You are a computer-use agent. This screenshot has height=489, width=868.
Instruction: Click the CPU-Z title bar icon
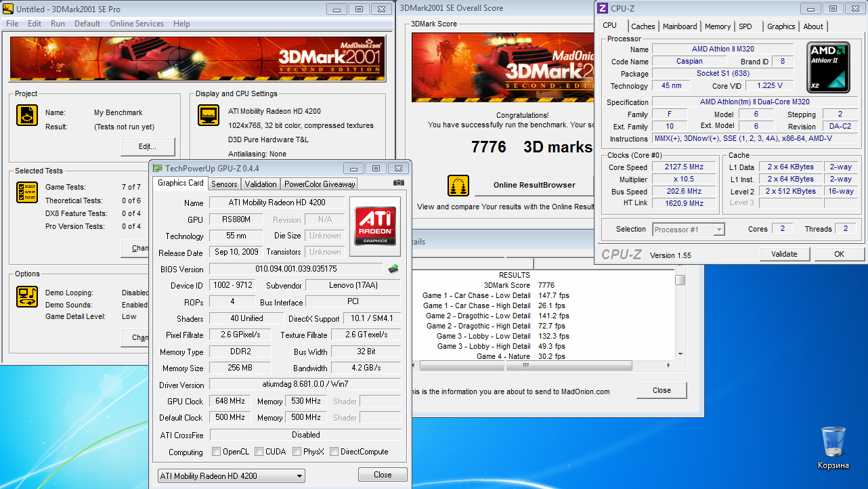pyautogui.click(x=603, y=8)
